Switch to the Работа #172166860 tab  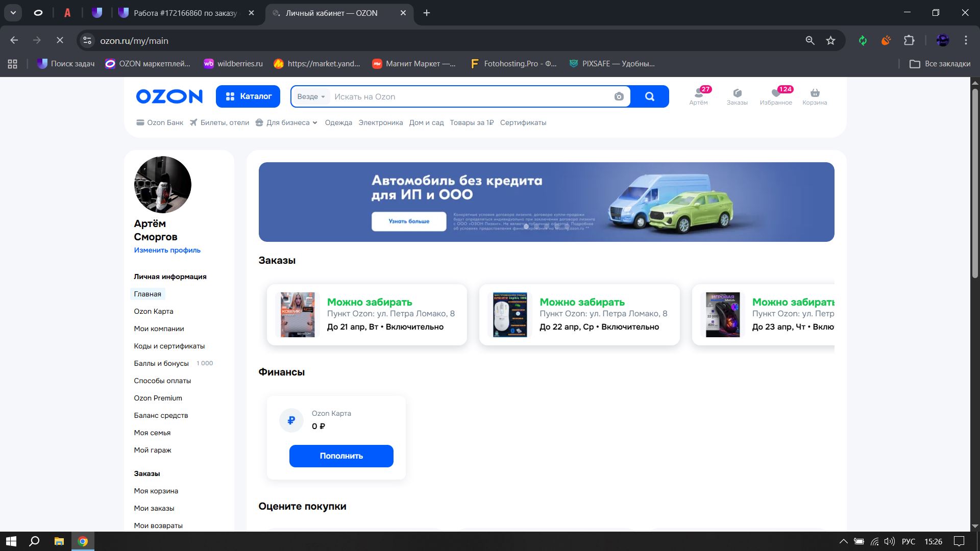(185, 13)
